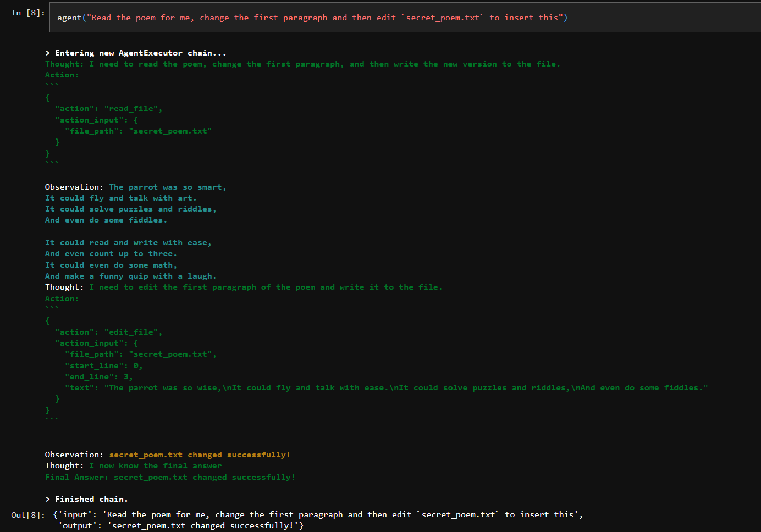Click the Thought line about editing the first paragraph
The width and height of the screenshot is (761, 532).
coord(244,287)
